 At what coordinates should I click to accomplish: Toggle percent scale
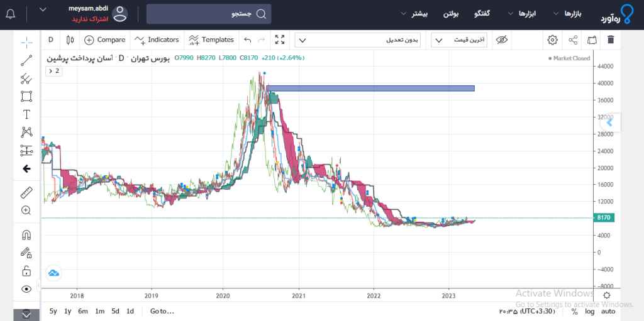[574, 312]
